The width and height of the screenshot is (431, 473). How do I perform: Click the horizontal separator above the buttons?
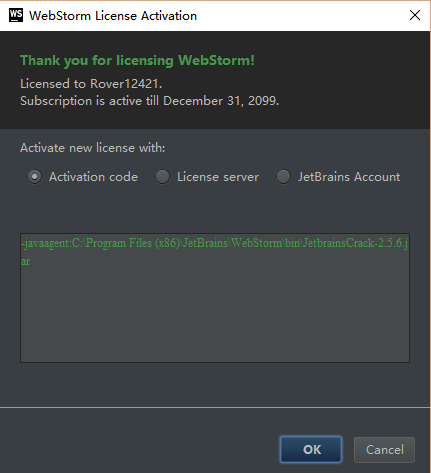tap(215, 407)
